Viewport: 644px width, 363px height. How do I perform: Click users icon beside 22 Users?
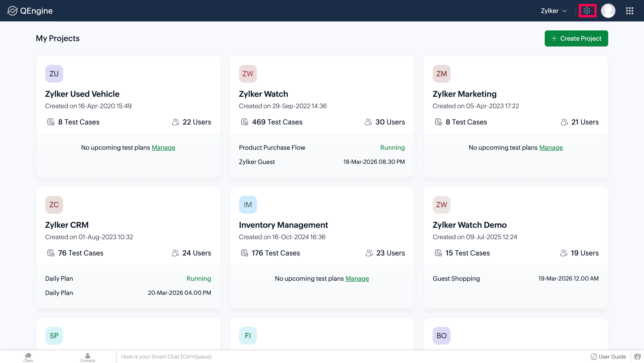176,122
